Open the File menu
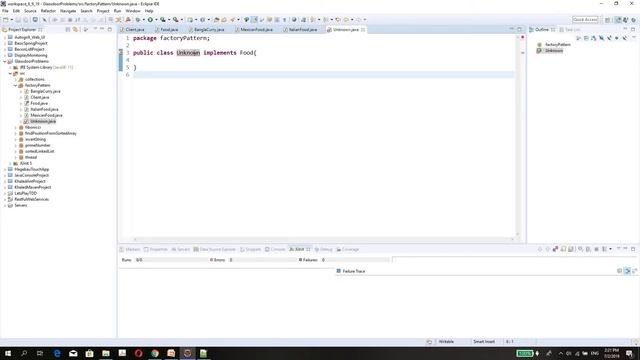The image size is (640, 360). [5, 11]
